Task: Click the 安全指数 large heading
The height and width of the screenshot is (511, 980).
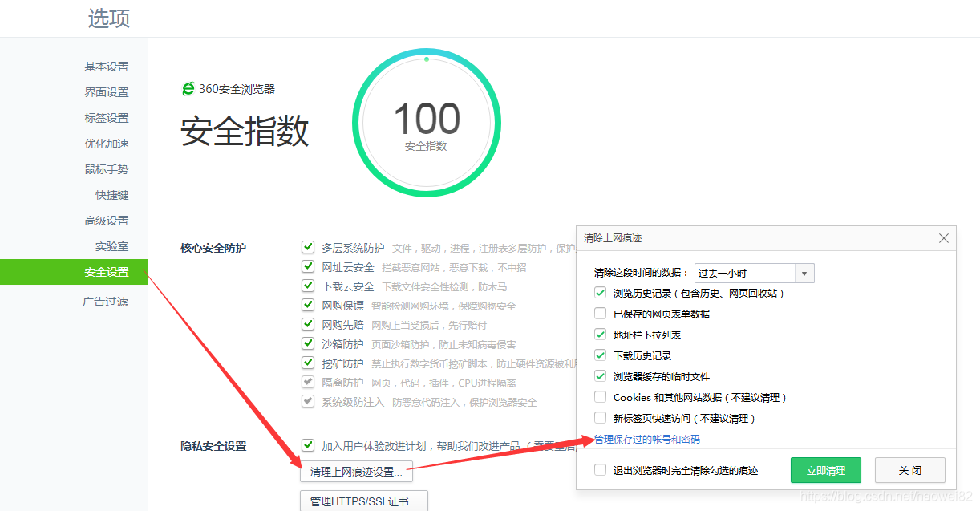Action: [x=245, y=132]
